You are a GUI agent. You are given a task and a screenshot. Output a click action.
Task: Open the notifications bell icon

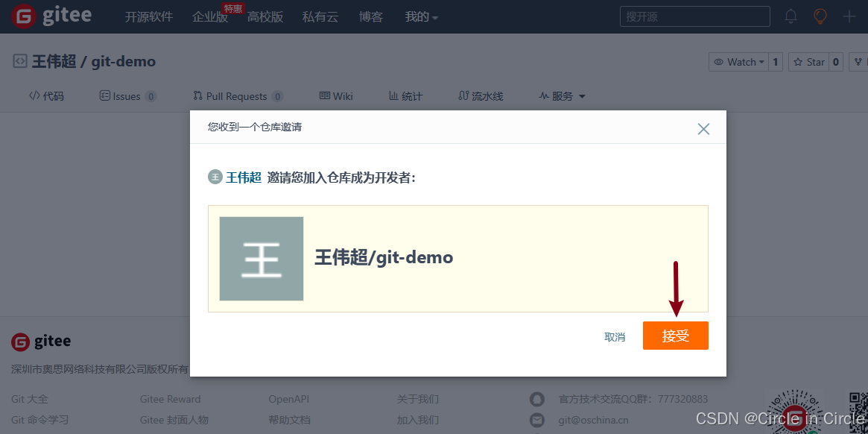791,16
